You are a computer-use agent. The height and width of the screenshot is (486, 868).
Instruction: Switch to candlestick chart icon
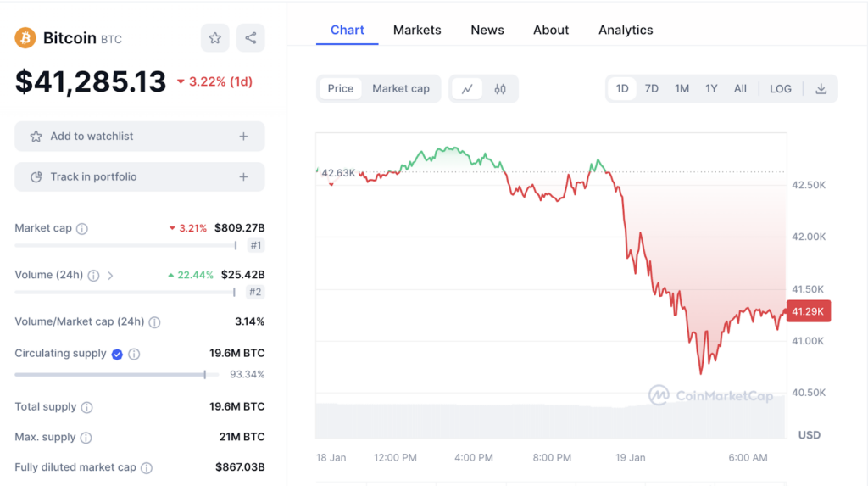500,88
